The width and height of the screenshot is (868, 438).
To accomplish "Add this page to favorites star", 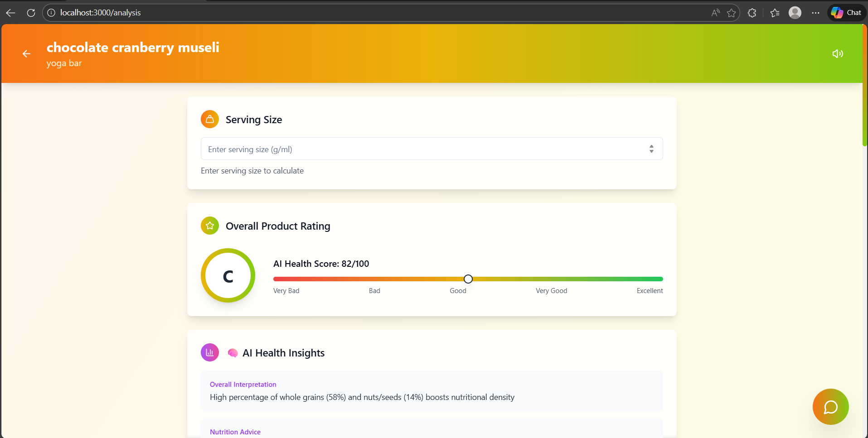I will point(731,13).
